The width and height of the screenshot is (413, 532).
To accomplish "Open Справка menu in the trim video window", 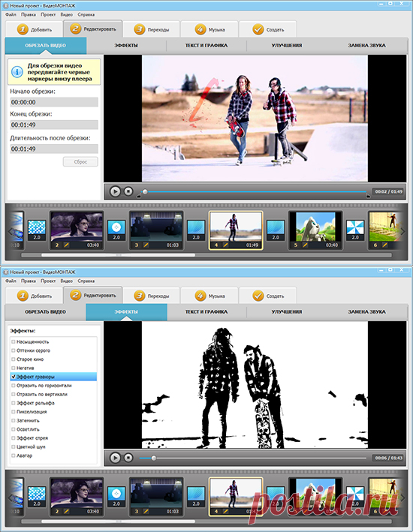I will click(x=86, y=14).
